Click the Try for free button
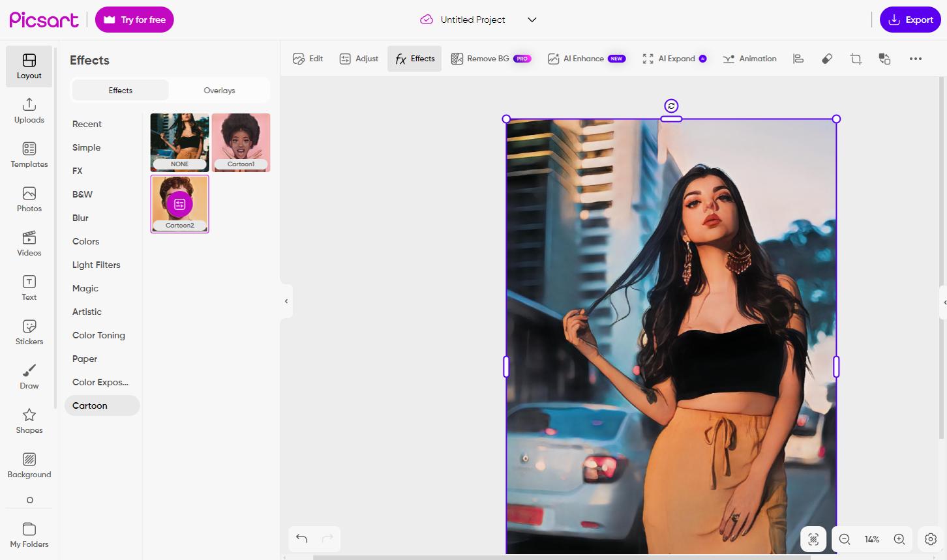 click(134, 20)
